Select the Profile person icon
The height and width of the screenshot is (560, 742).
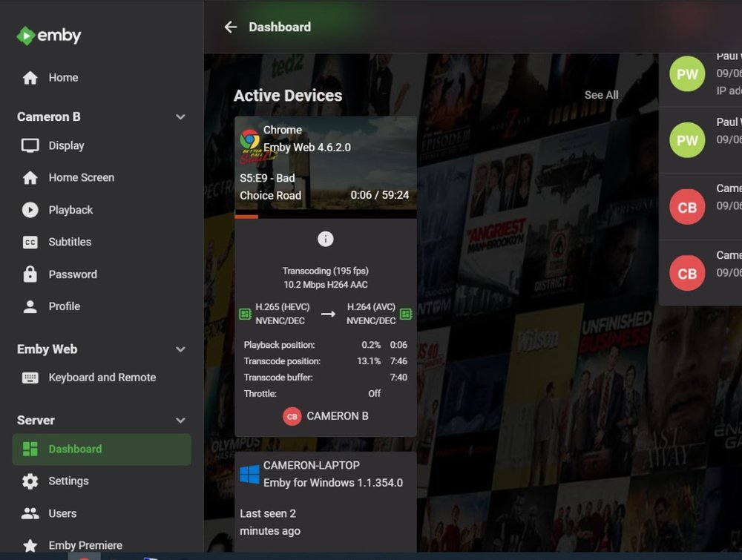(30, 306)
